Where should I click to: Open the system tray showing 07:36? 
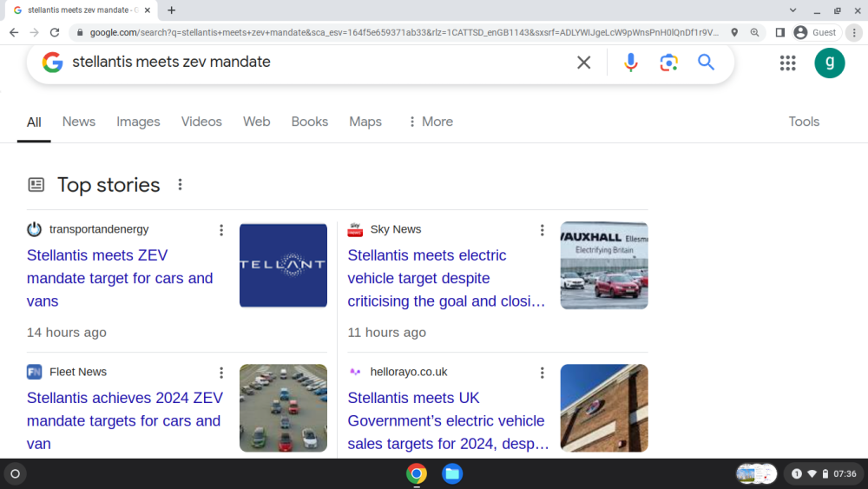coord(825,474)
